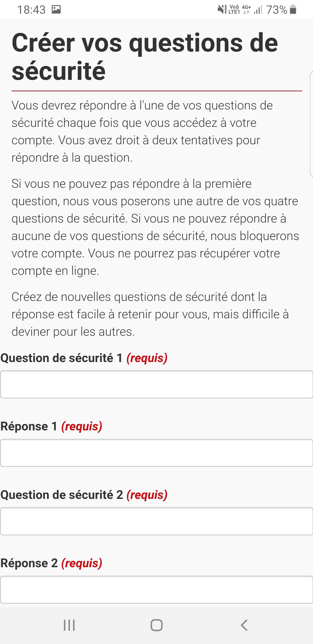Viewport: 313px width, 644px height.
Task: Go back using the navigation bar arrow
Action: [x=244, y=625]
